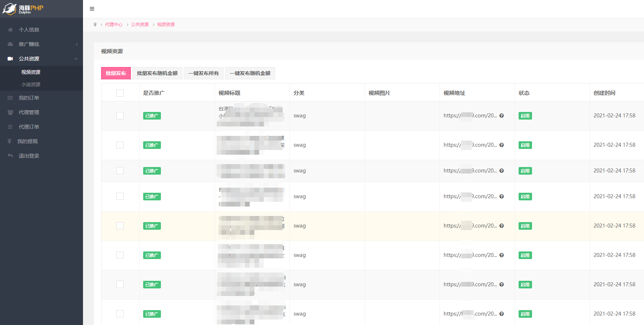Click the DolphinPHP logo
This screenshot has height=325, width=644.
[x=23, y=9]
